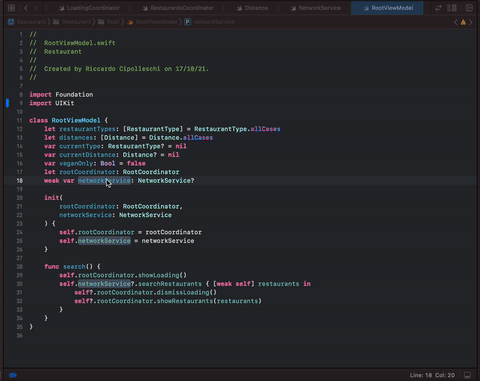Screen dimensions: 480x381
Task: Click line number 18 in the gutter
Action: [x=20, y=181]
